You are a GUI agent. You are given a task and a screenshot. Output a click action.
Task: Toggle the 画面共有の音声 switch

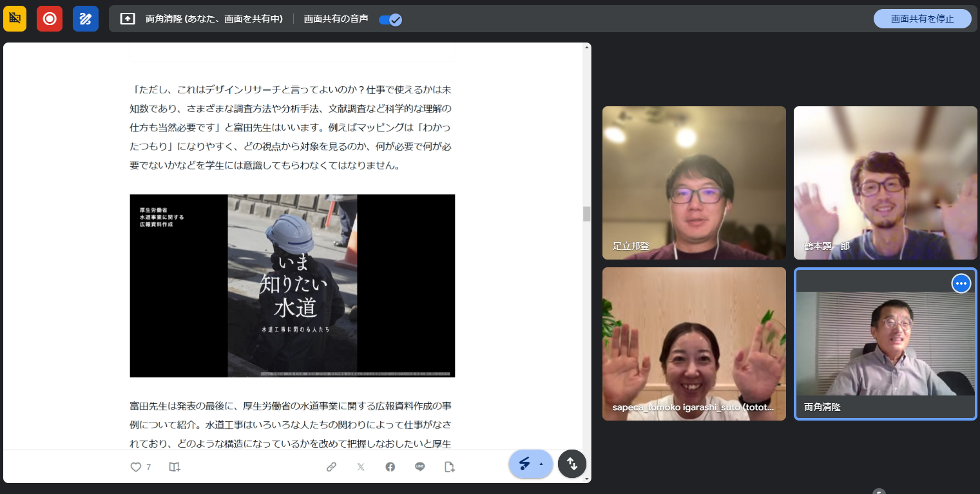click(x=390, y=19)
